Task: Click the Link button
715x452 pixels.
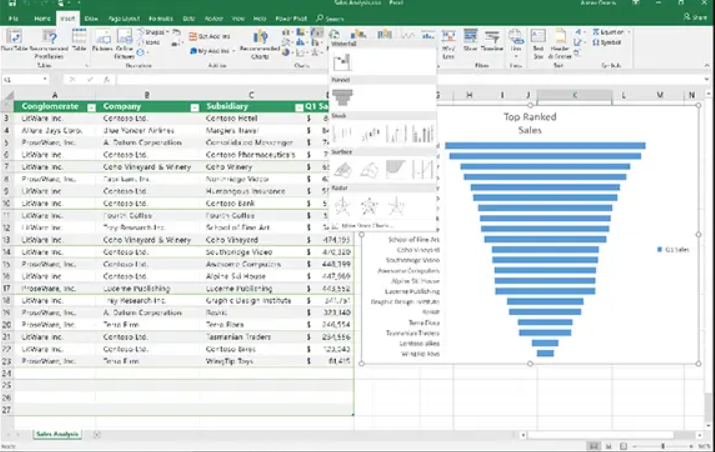Action: point(516,41)
